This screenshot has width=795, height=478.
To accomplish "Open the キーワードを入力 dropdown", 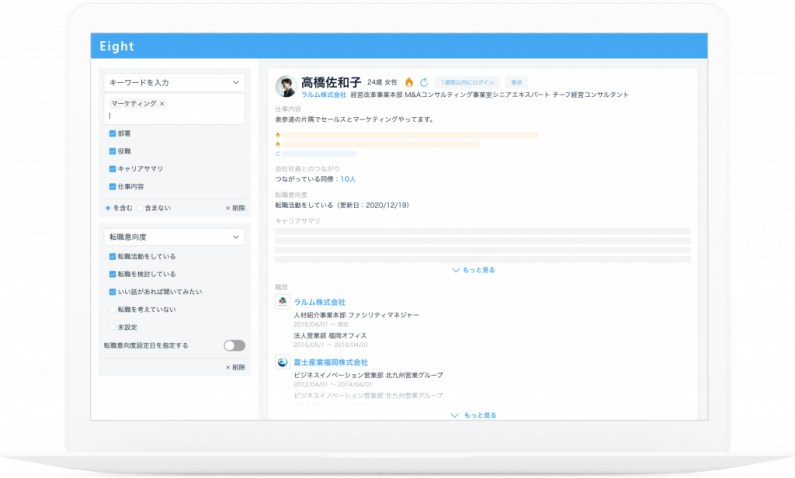I will [x=174, y=82].
